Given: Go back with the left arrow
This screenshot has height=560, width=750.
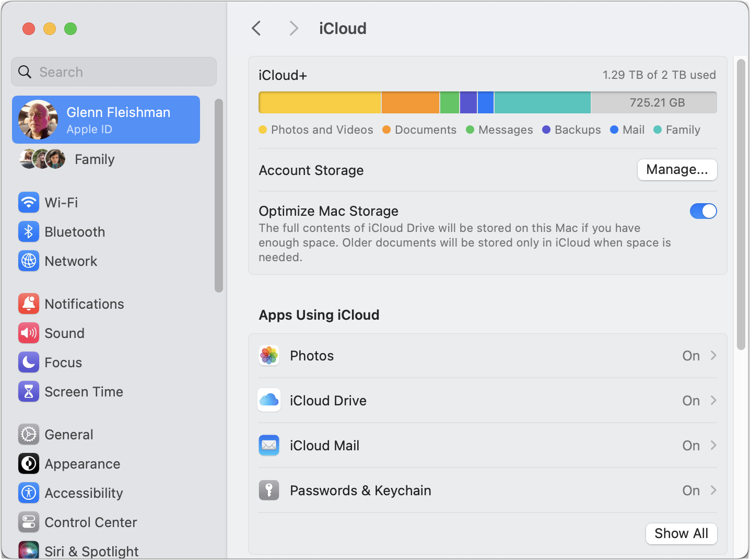Looking at the screenshot, I should click(x=256, y=28).
